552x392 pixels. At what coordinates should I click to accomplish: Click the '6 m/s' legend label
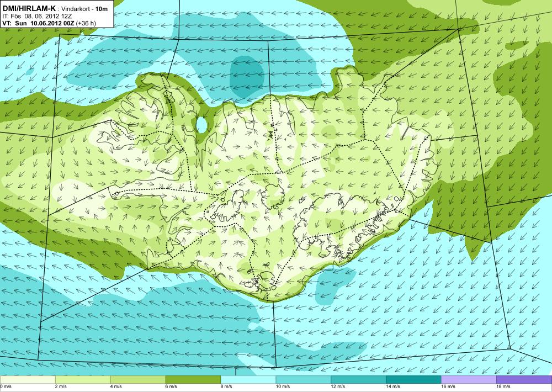(172, 386)
